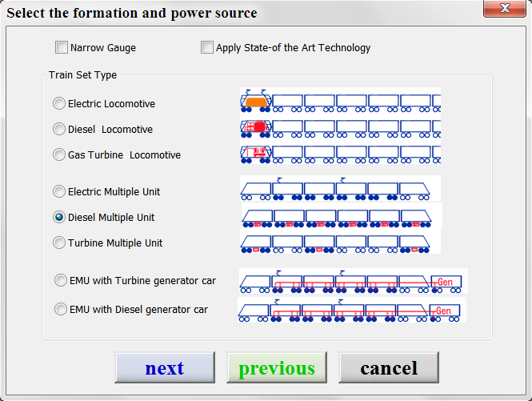Screen dimensions: 532x401
Task: Enable the Narrow Gauge checkbox
Action: pos(62,47)
